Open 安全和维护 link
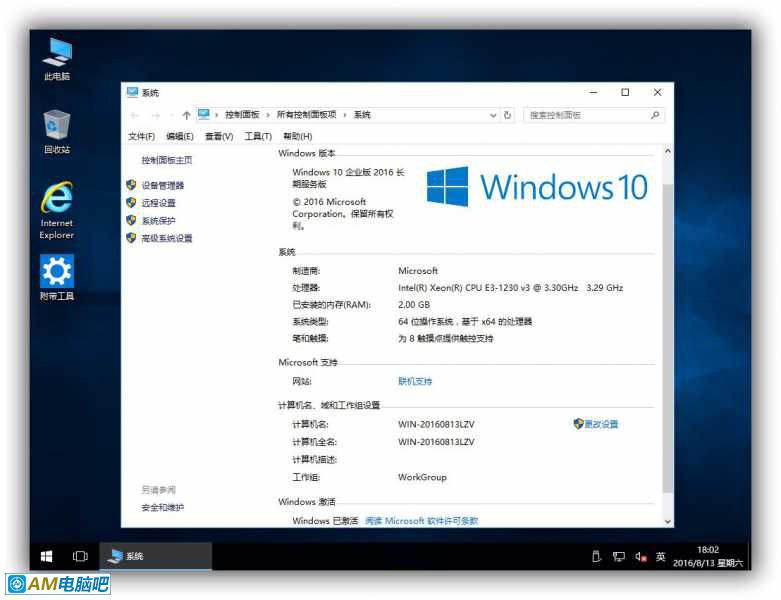 [162, 507]
